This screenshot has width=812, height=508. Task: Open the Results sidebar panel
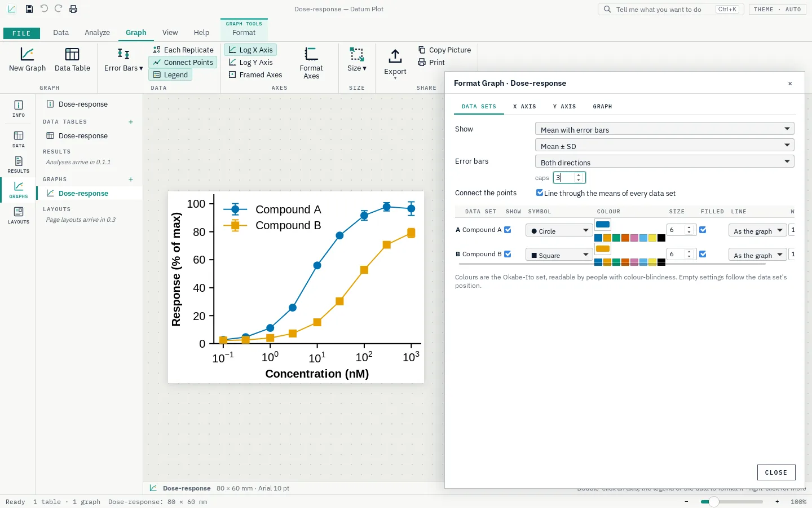click(19, 164)
